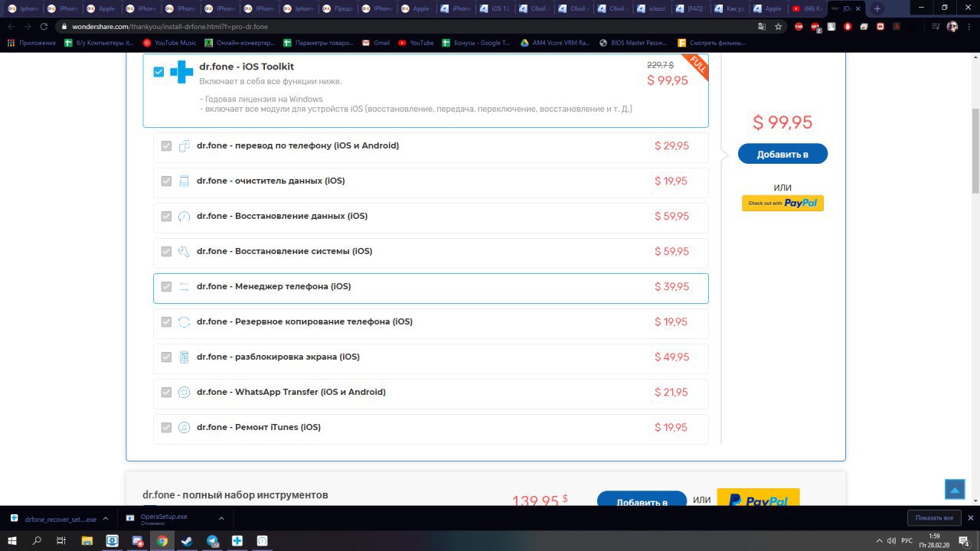
Task: Open Windows taskbar search
Action: click(x=38, y=540)
